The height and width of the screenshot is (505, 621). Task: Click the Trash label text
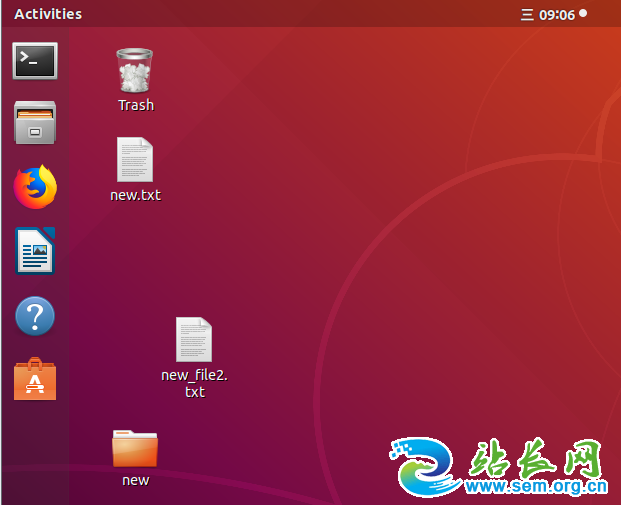click(x=136, y=105)
